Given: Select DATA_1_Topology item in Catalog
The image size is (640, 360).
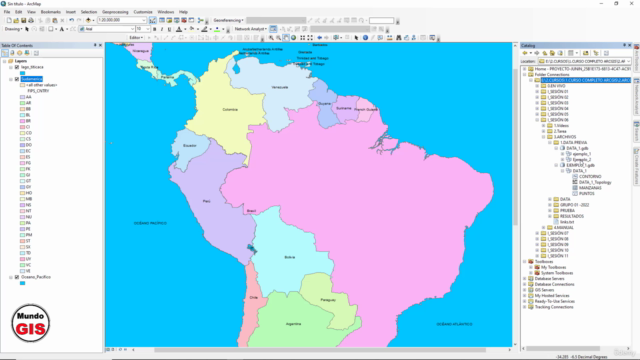Looking at the screenshot, I should [x=595, y=182].
